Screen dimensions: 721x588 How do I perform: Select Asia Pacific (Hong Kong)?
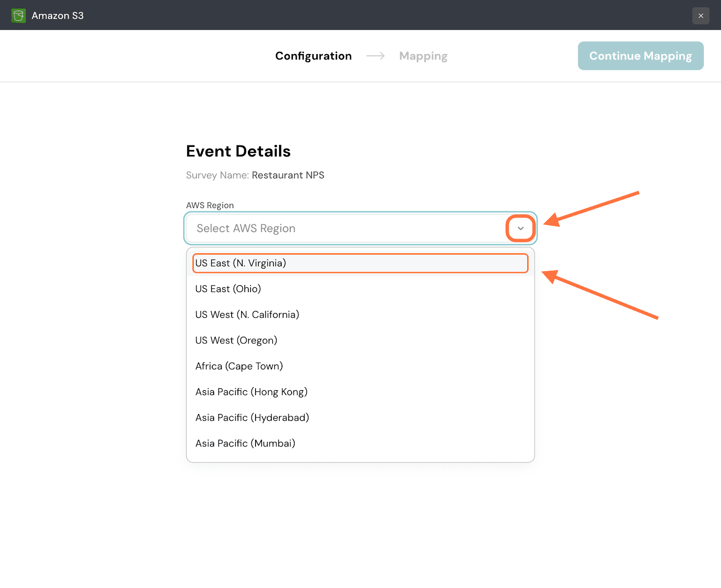[251, 392]
